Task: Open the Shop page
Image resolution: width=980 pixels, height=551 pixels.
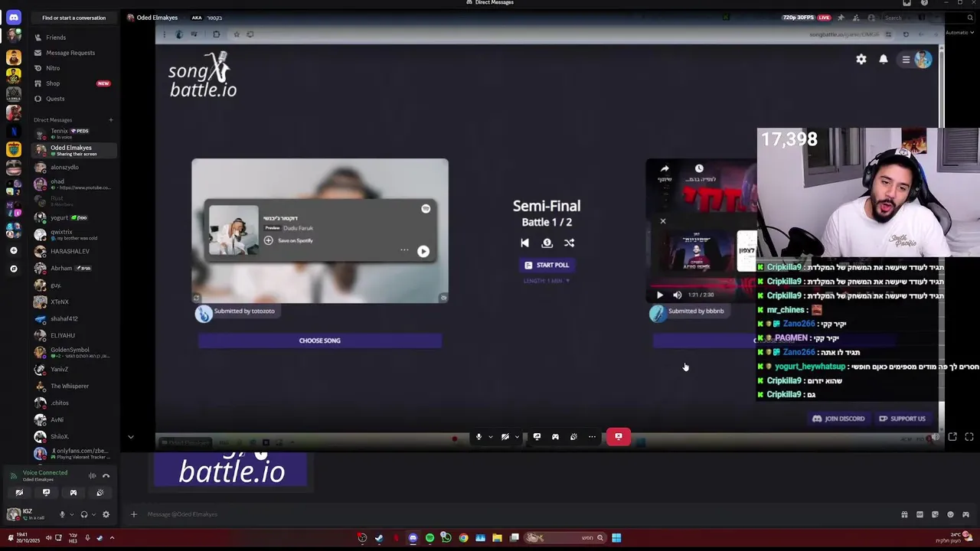Action: [73, 83]
